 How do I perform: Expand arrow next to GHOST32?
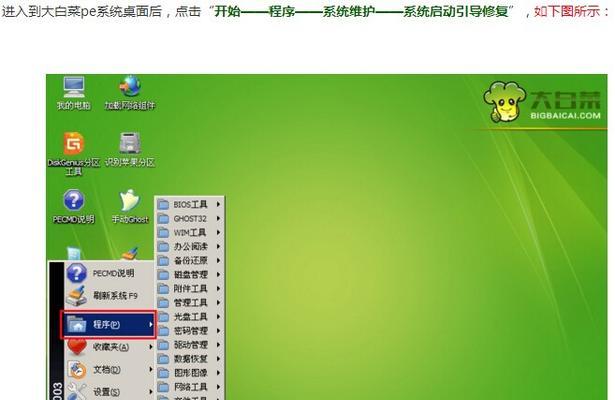point(218,218)
